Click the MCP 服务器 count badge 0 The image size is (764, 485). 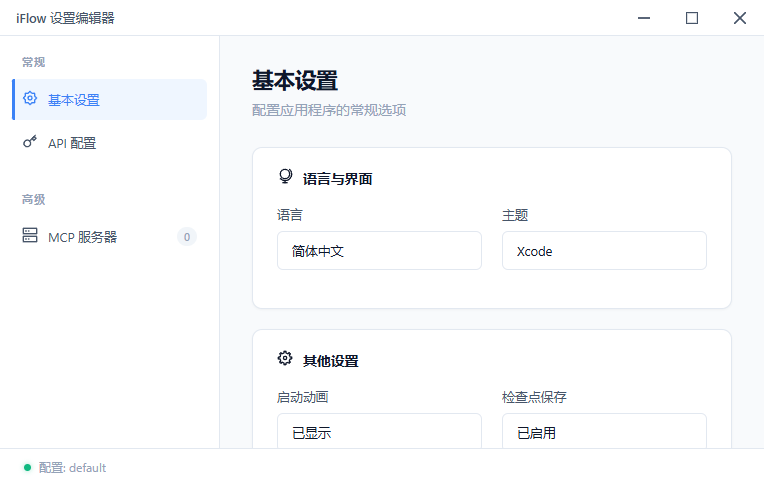[x=186, y=237]
